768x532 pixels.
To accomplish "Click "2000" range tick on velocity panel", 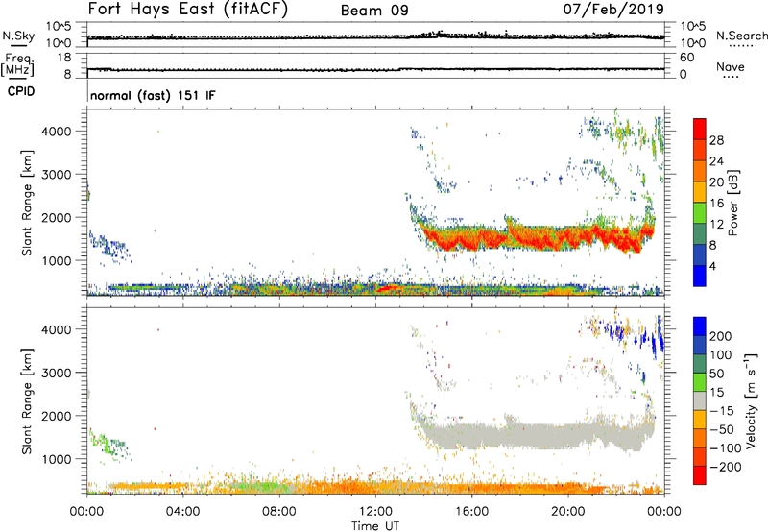I will click(57, 416).
